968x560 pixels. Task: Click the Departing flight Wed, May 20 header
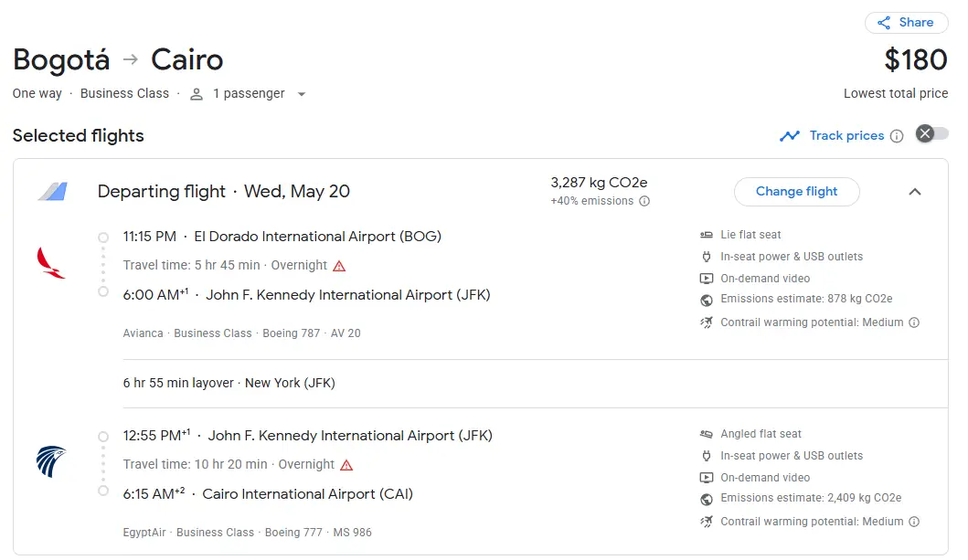224,192
